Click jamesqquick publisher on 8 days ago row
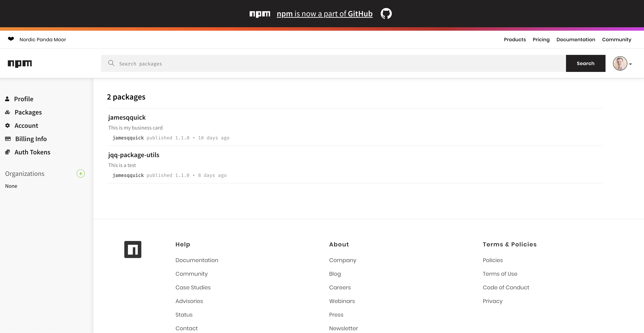 point(128,175)
